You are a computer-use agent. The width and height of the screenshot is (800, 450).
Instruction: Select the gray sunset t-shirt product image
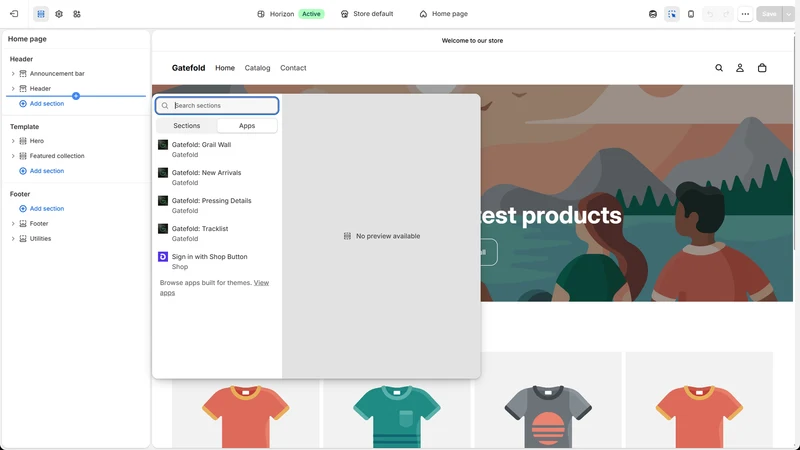point(548,416)
